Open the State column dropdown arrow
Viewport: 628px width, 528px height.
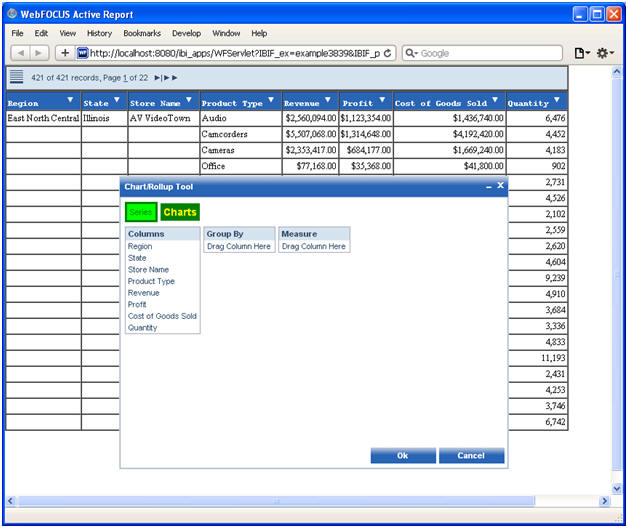click(117, 99)
